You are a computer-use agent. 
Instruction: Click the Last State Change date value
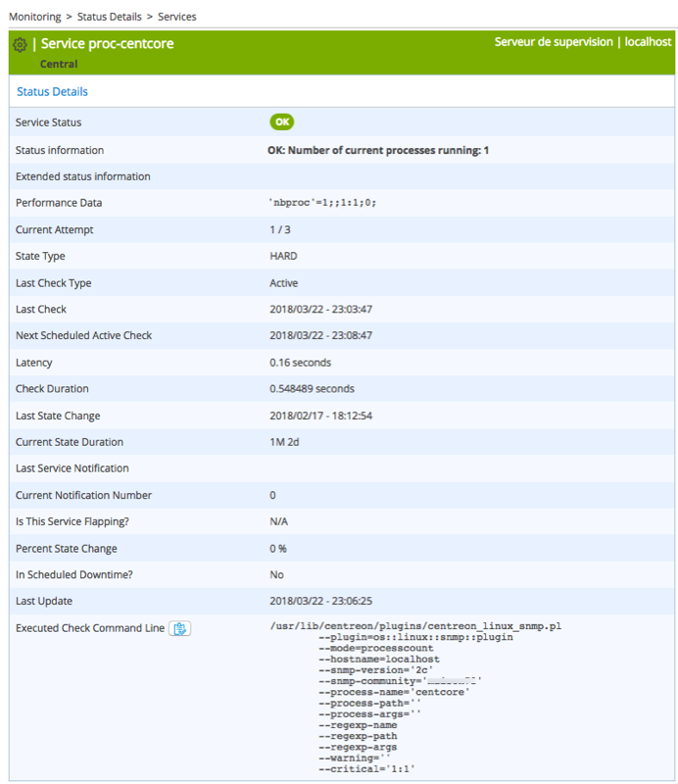tap(320, 416)
